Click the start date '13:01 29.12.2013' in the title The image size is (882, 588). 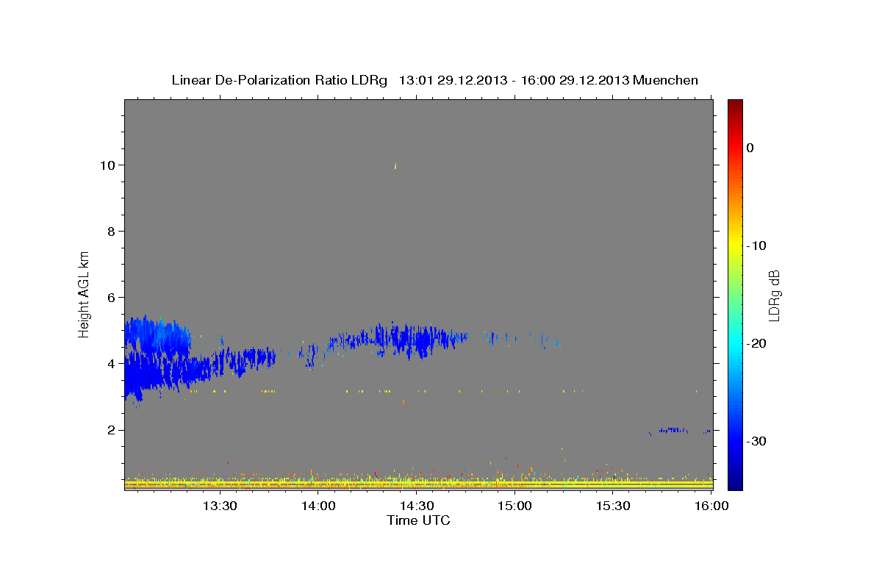click(x=452, y=80)
